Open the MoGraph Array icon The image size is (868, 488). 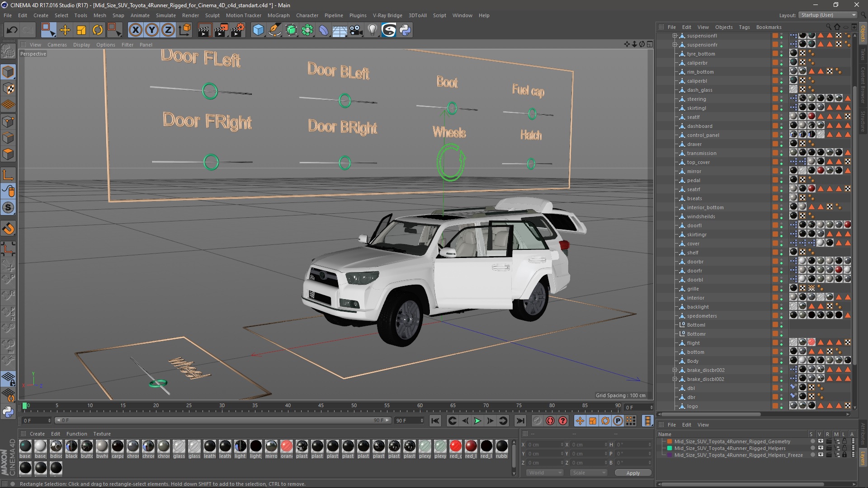click(x=307, y=30)
